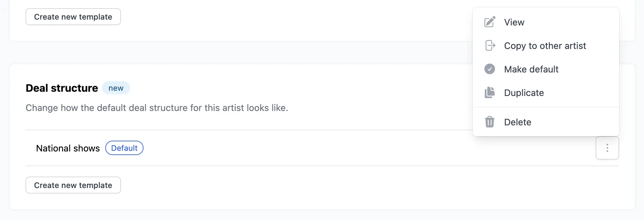Select View from the context menu
The image size is (644, 220).
[x=514, y=22]
